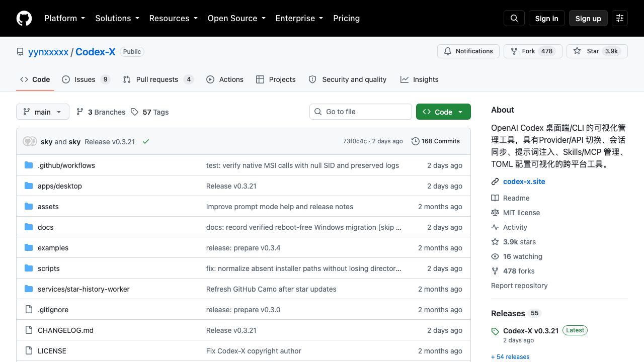
Task: Click the fork icon in Fork button
Action: [514, 51]
